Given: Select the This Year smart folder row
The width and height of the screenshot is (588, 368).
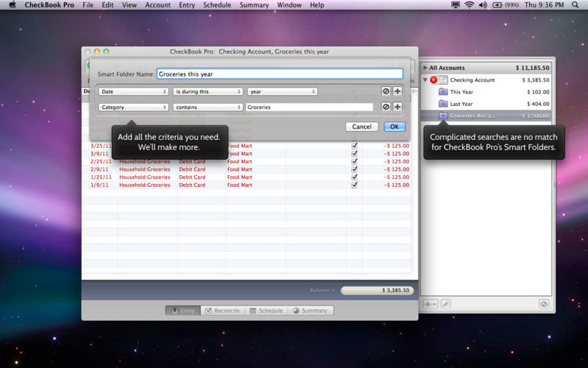Looking at the screenshot, I should tap(486, 91).
